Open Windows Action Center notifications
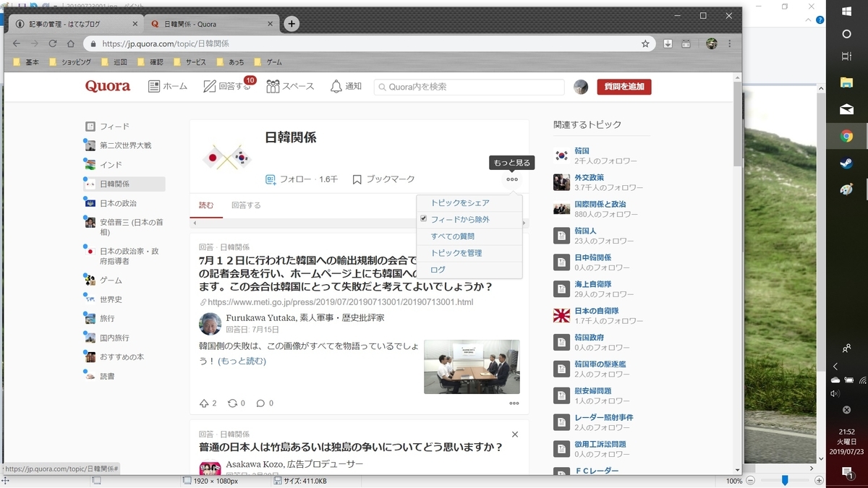 [x=847, y=472]
